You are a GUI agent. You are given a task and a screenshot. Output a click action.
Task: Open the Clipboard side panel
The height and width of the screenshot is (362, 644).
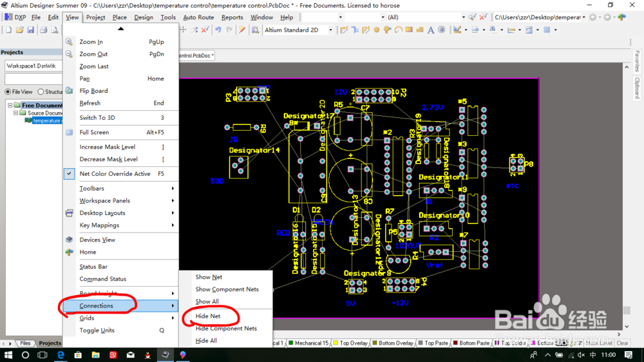pos(637,88)
